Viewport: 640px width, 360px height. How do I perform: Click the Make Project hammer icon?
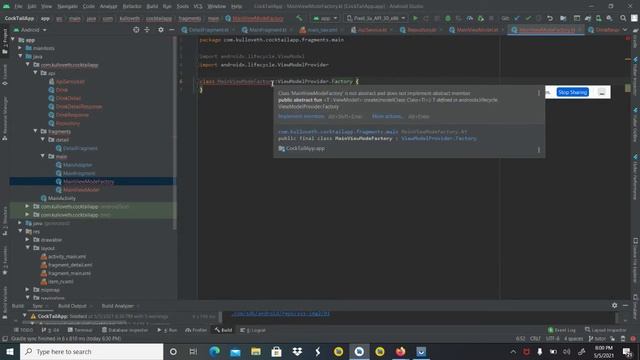click(300, 18)
